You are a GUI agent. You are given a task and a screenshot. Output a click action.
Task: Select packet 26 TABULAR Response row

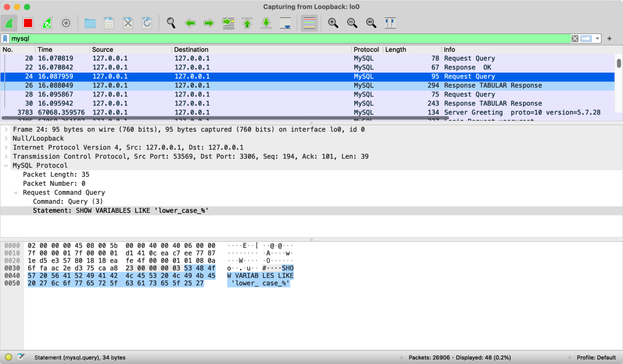point(307,85)
